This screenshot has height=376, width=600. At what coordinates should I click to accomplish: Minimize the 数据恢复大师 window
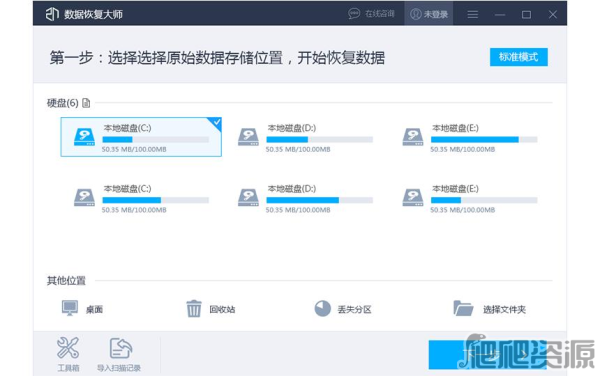pyautogui.click(x=500, y=15)
